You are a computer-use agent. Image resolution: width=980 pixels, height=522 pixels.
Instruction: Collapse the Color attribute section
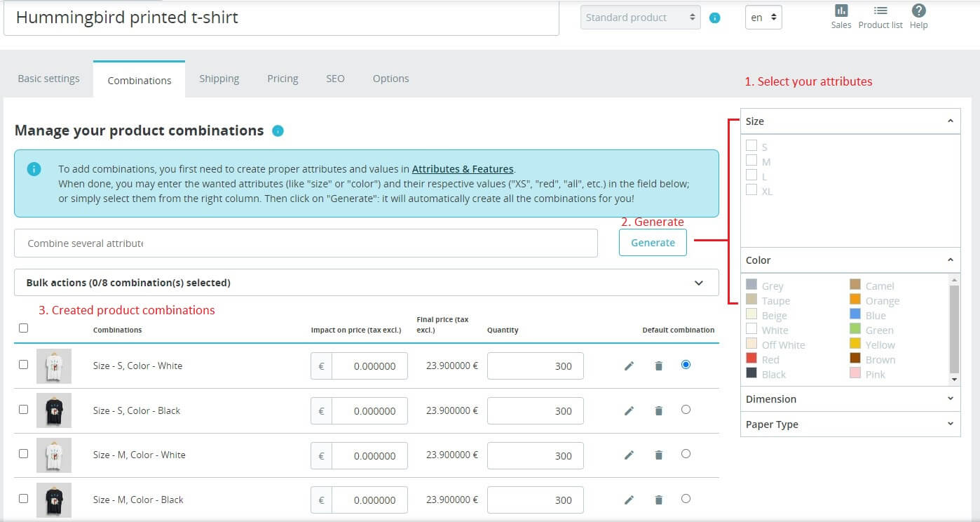coord(850,260)
